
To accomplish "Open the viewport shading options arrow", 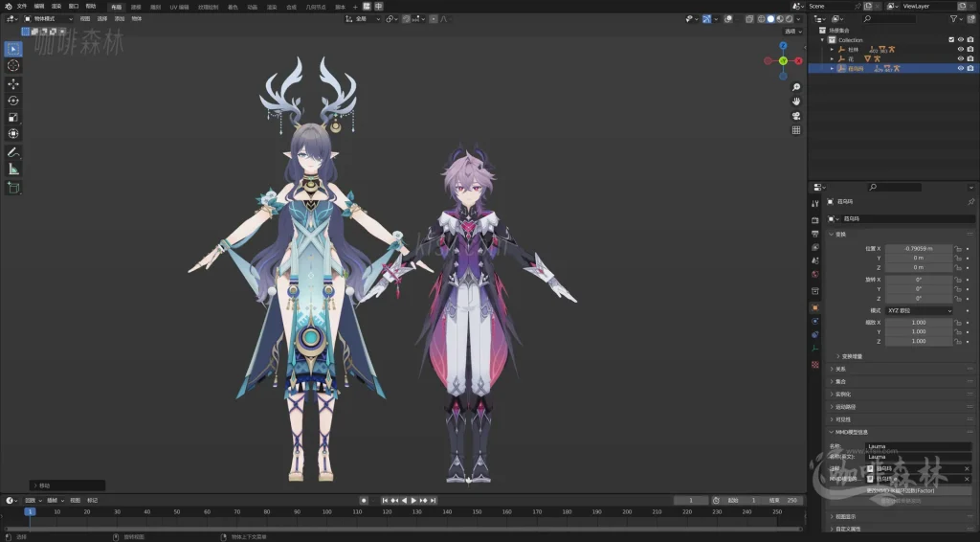I will click(x=798, y=19).
